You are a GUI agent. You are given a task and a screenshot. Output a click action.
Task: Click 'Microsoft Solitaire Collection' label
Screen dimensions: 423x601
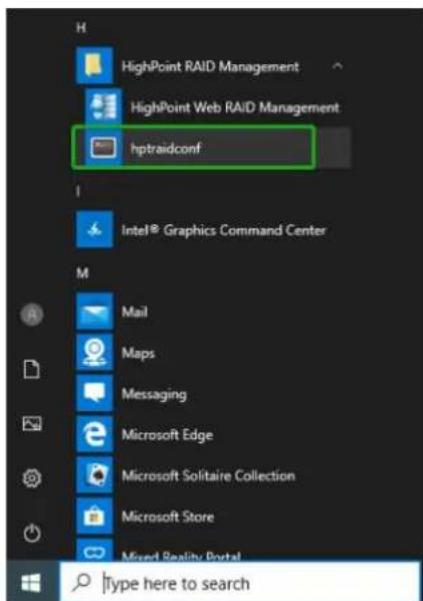tap(208, 476)
